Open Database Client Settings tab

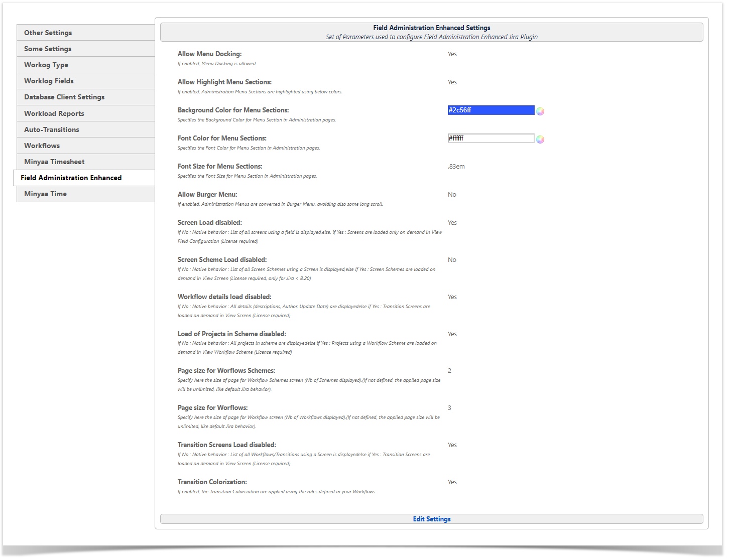coord(64,97)
